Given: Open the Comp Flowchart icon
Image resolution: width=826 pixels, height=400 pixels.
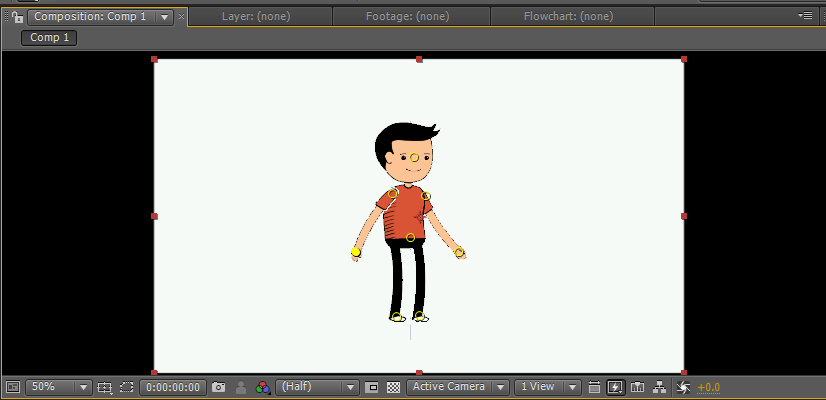Looking at the screenshot, I should 659,387.
